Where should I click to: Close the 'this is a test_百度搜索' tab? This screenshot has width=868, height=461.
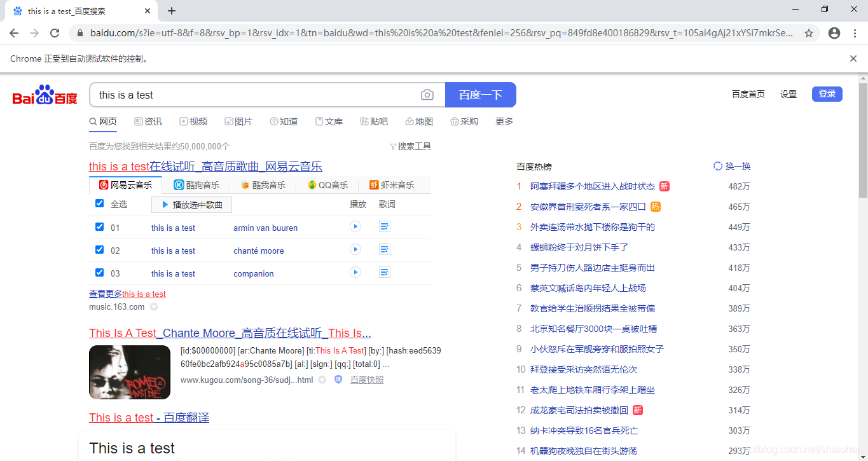pos(148,11)
